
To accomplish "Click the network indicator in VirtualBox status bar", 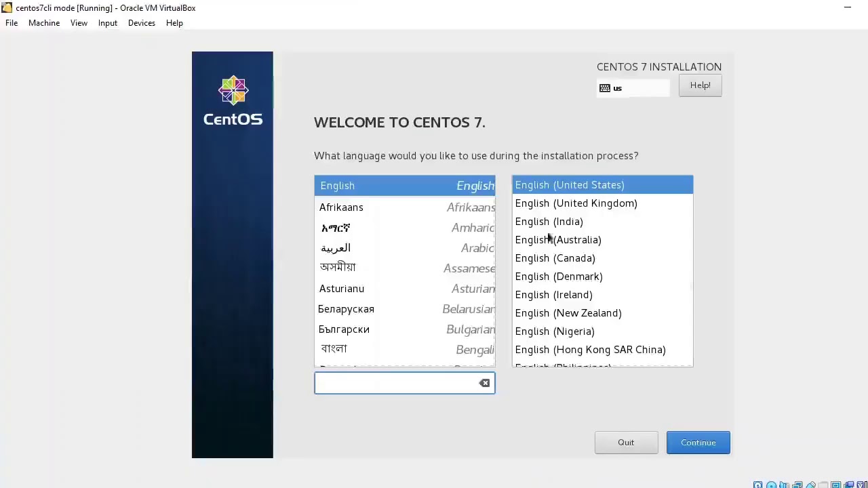I will pos(797,485).
